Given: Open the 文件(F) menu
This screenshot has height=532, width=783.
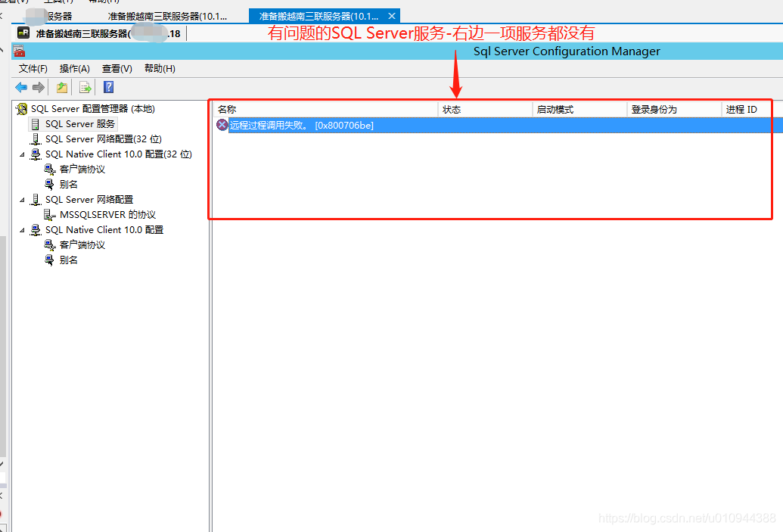Looking at the screenshot, I should point(33,68).
